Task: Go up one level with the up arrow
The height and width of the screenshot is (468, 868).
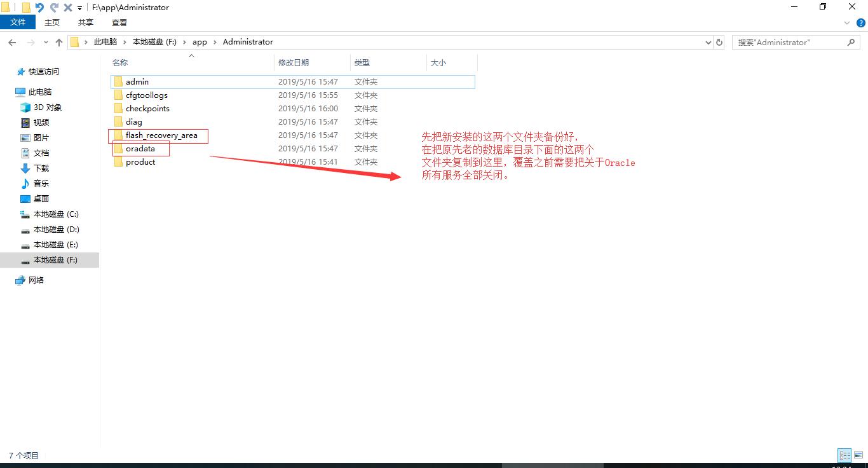Action: point(59,42)
